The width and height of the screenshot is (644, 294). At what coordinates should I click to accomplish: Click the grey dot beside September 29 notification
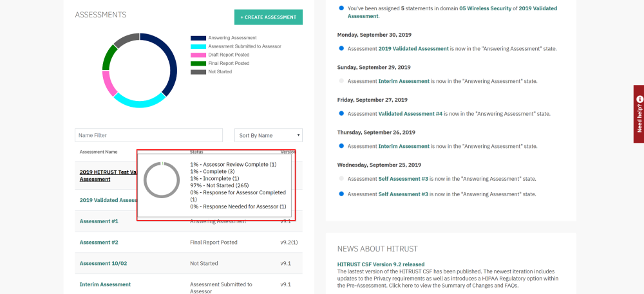coord(341,81)
